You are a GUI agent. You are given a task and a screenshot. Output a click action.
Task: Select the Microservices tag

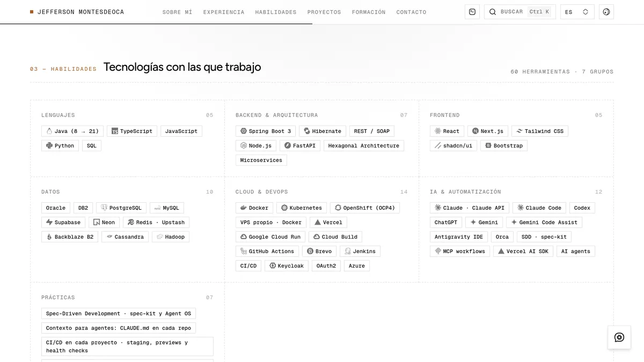coord(261,160)
